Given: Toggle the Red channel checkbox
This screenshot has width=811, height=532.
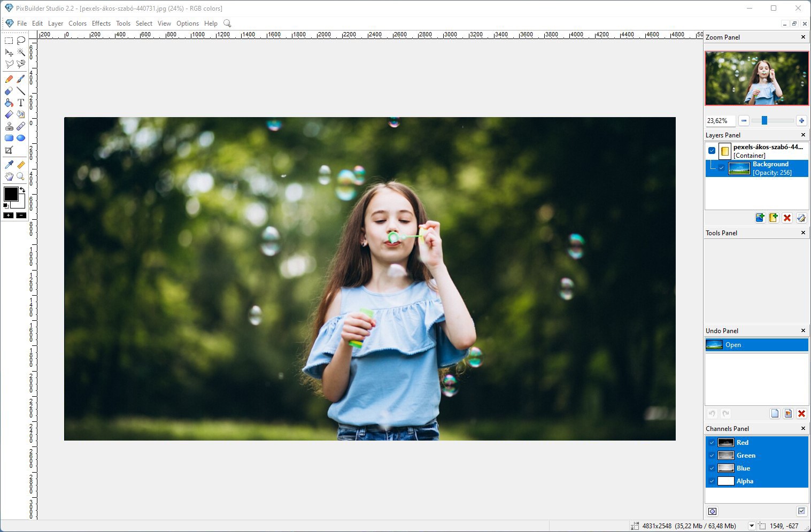Looking at the screenshot, I should 712,443.
